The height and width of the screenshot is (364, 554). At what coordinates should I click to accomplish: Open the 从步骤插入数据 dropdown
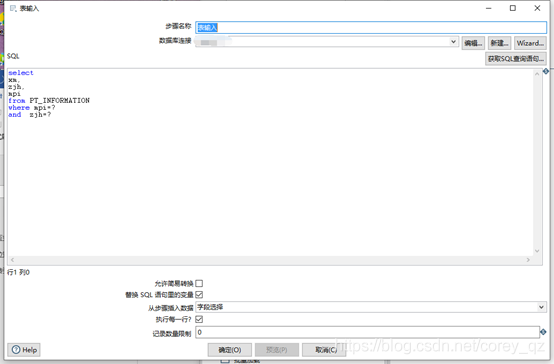tap(541, 307)
